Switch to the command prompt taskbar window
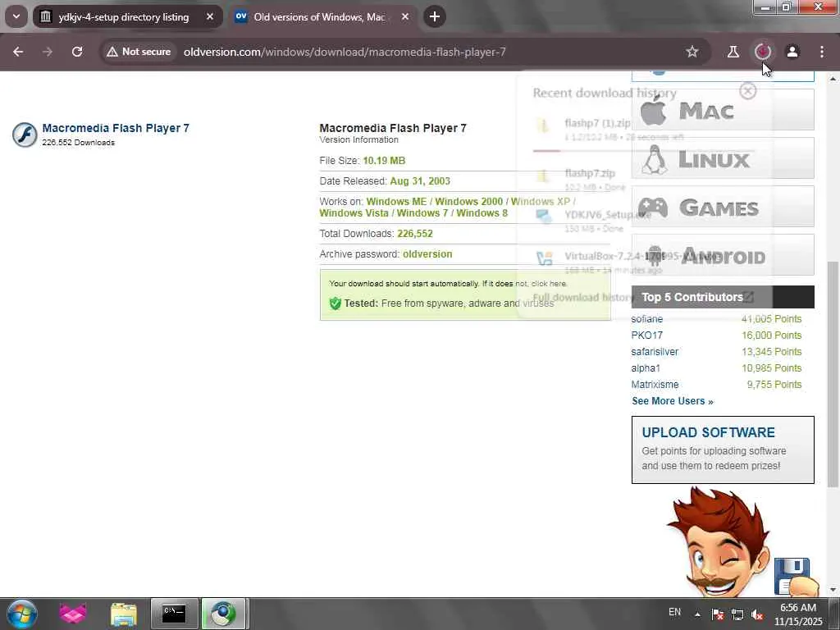The image size is (840, 630). coord(174,614)
